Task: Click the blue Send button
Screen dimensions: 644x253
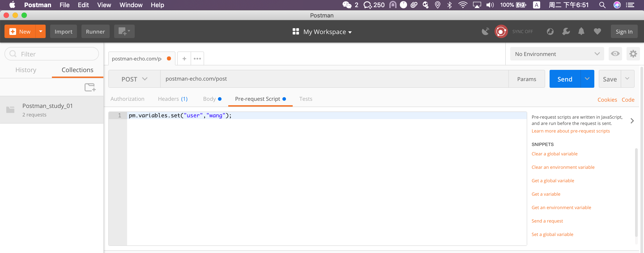Action: [x=565, y=79]
